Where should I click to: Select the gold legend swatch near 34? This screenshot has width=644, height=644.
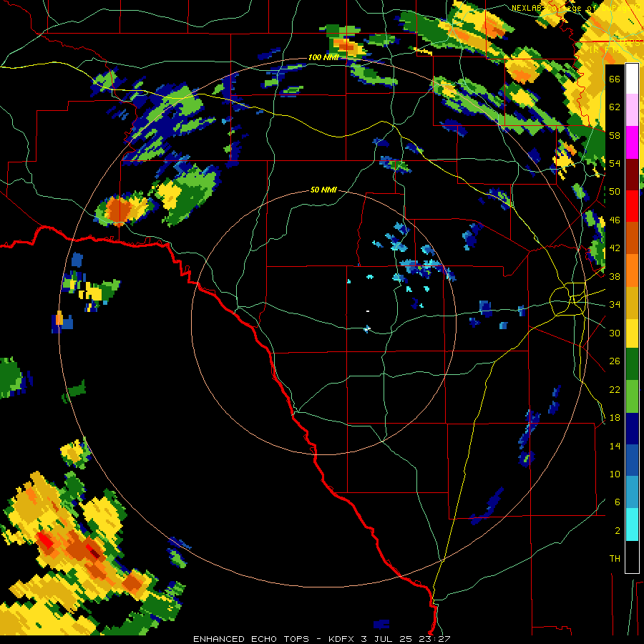point(632,303)
